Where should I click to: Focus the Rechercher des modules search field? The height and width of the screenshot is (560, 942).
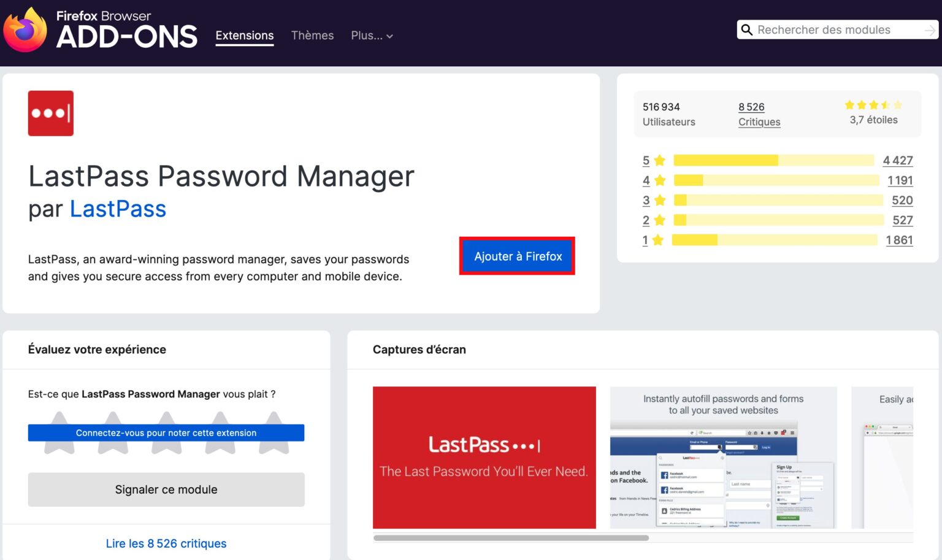(837, 30)
